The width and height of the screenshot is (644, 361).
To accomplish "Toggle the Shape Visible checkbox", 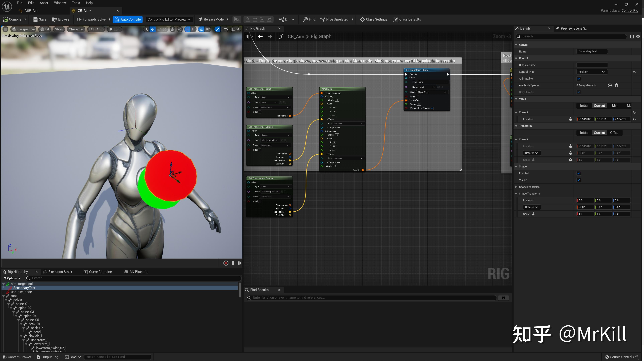I will [x=578, y=180].
